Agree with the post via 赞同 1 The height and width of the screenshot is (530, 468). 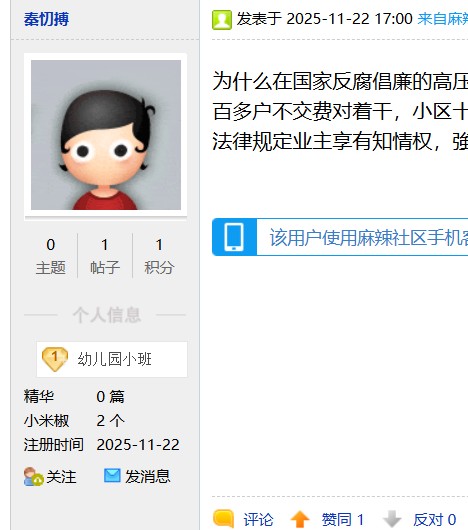point(343,520)
